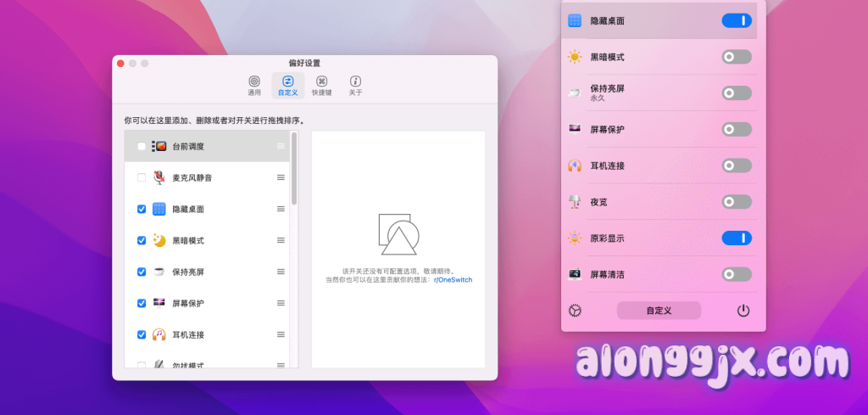This screenshot has width=868, height=415.
Task: Click the 黑暗模式 moon icon in list
Action: point(159,240)
